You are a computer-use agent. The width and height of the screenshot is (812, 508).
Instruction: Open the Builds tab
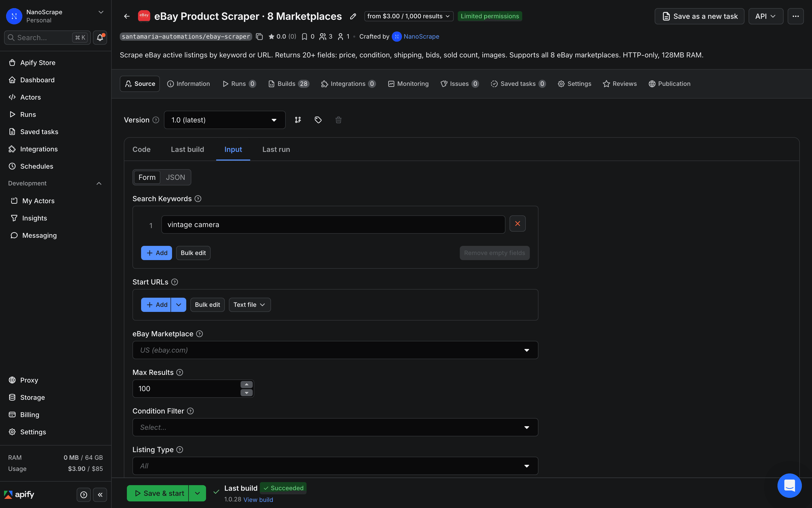pos(289,84)
